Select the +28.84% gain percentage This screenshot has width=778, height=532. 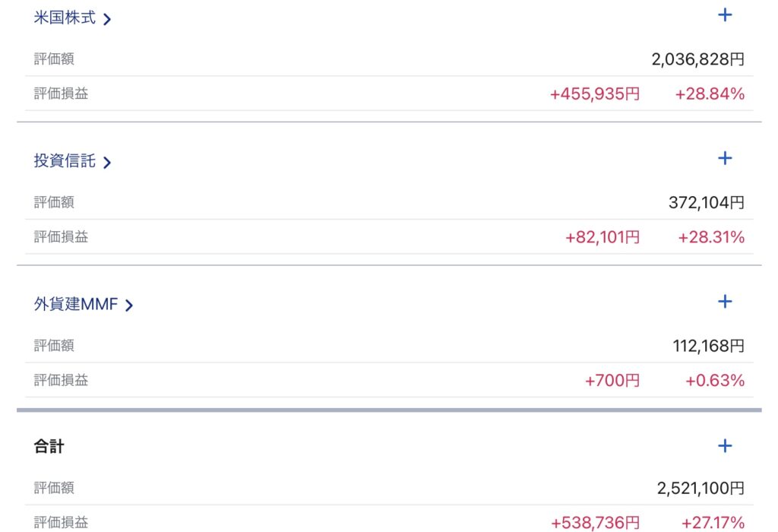pos(710,94)
